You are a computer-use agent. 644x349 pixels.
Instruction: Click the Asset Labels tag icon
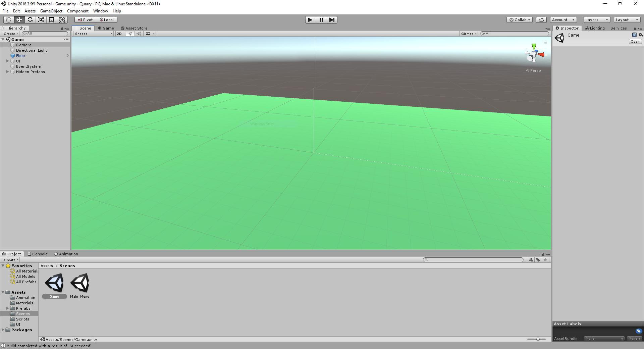639,331
